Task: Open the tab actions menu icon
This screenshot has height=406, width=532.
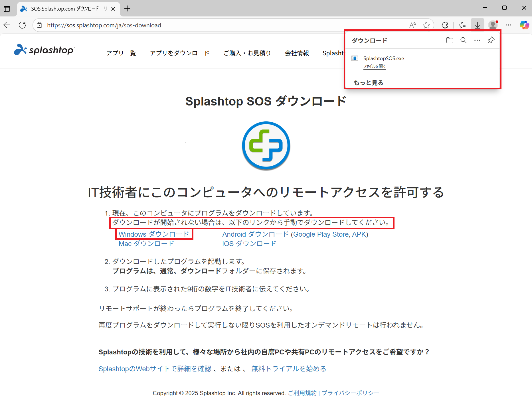Action: (7, 9)
